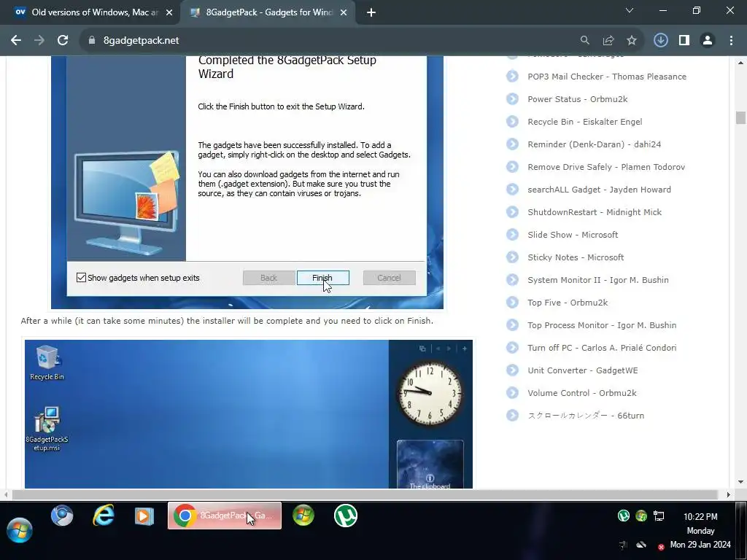Screen dimensions: 747x560
Task: Click the setup wizard completed screenshot
Action: pyautogui.click(x=247, y=182)
